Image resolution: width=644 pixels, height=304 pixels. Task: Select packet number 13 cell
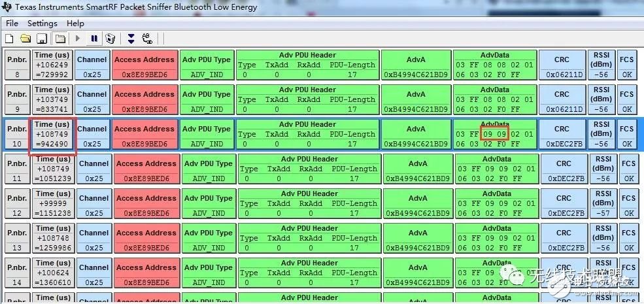point(18,238)
